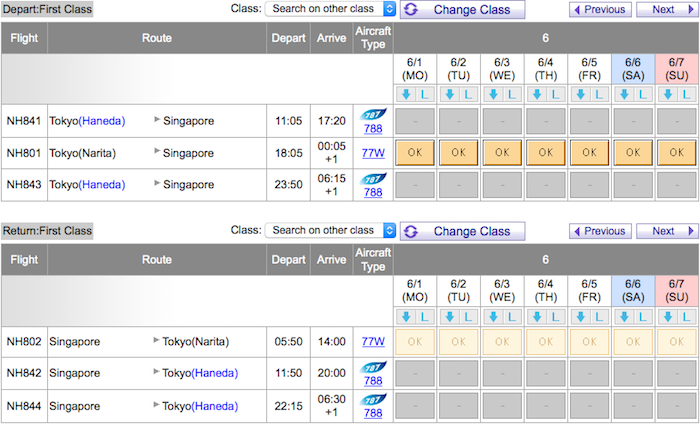The width and height of the screenshot is (700, 424).
Task: Click L icon under 6/7 in Depart table
Action: click(x=686, y=94)
